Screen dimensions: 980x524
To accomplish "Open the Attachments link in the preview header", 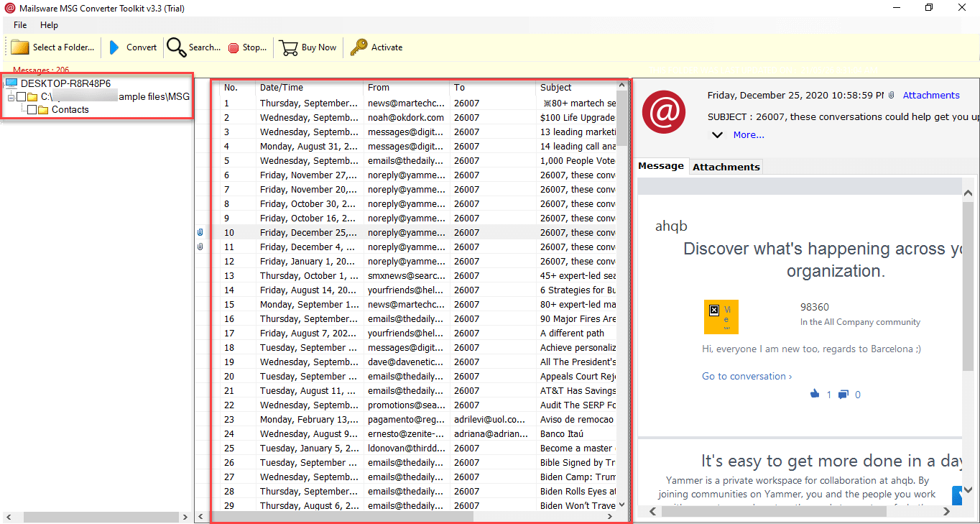I will click(931, 95).
